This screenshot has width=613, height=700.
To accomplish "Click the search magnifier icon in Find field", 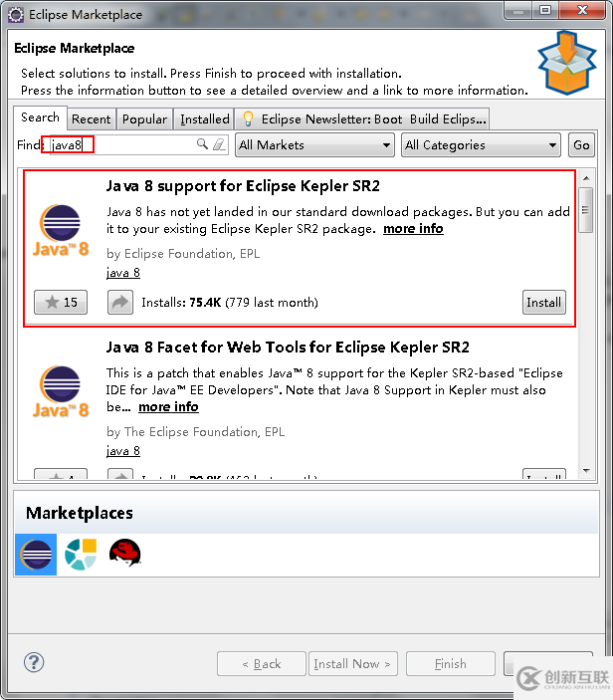I will click(x=202, y=143).
